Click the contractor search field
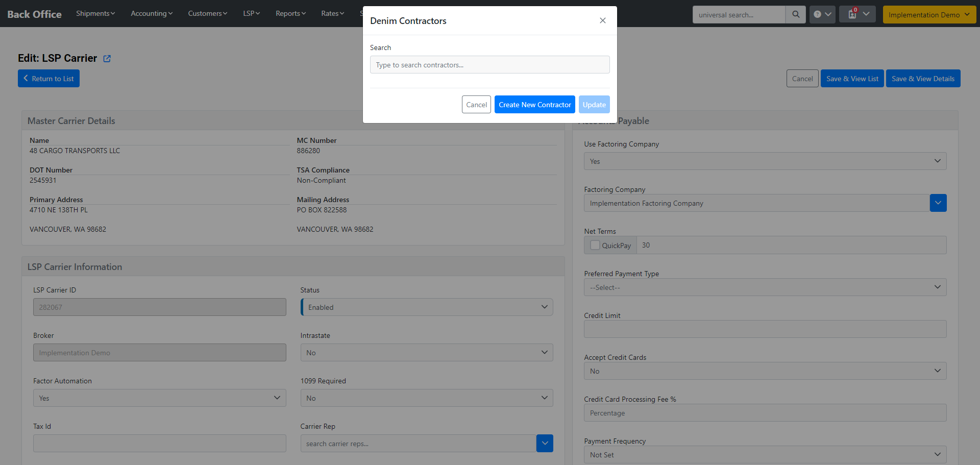Viewport: 980px width, 465px height. click(x=489, y=65)
